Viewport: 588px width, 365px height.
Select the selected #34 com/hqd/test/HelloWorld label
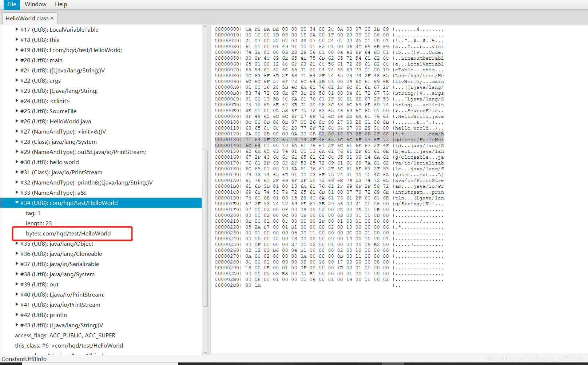click(69, 203)
